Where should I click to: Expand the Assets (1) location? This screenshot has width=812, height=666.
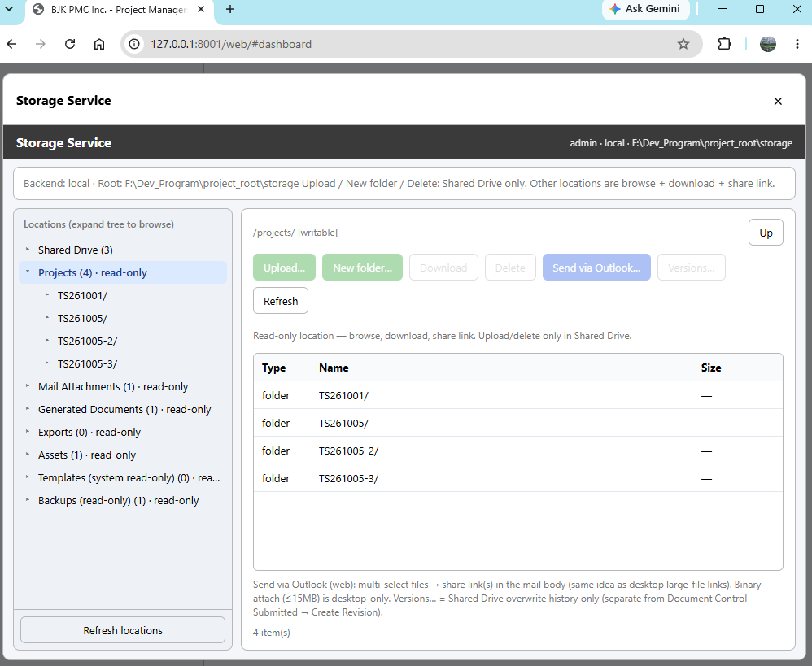(x=28, y=455)
